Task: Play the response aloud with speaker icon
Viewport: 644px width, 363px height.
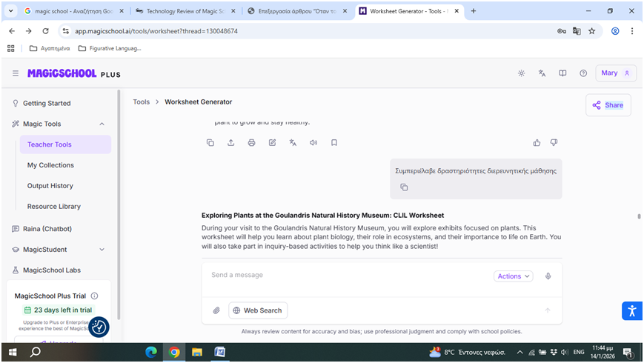Action: [313, 143]
